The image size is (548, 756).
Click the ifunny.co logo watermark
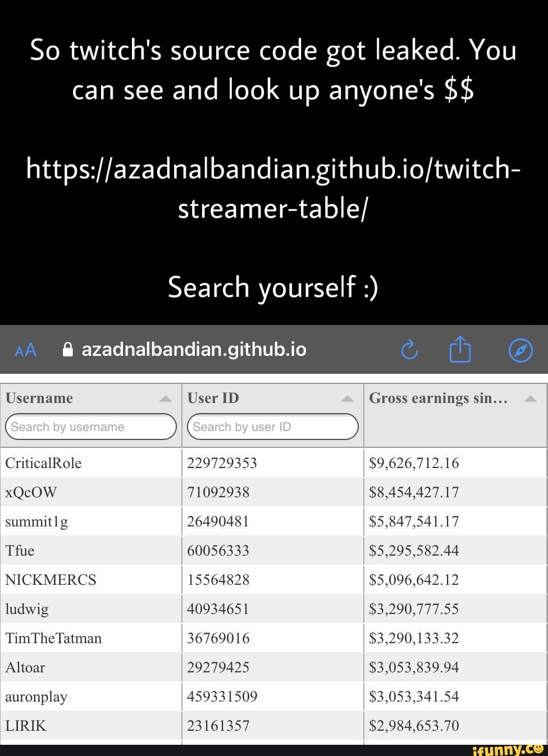[x=508, y=750]
